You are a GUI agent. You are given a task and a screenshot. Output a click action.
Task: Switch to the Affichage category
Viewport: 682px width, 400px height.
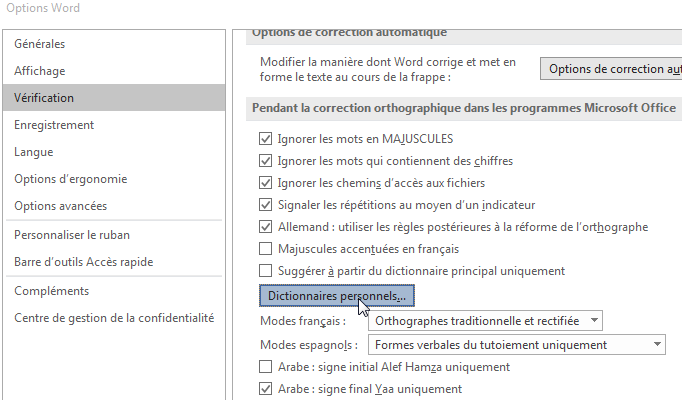tap(40, 71)
